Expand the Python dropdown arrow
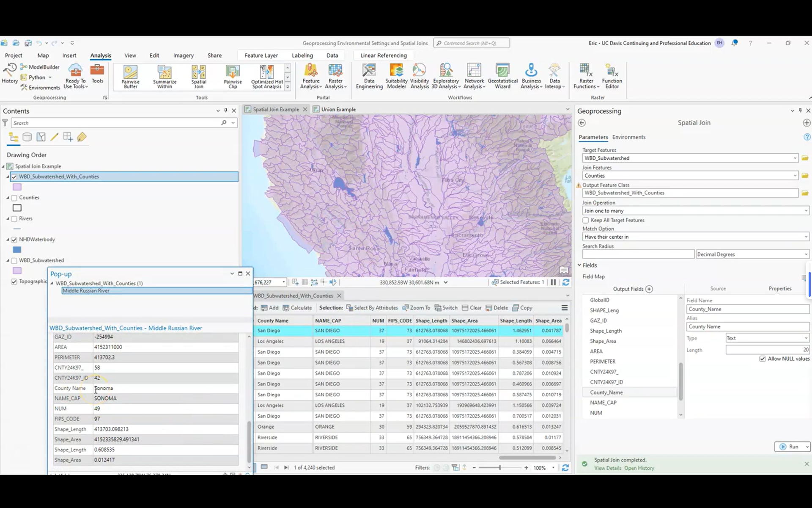This screenshot has width=812, height=508. pyautogui.click(x=50, y=77)
